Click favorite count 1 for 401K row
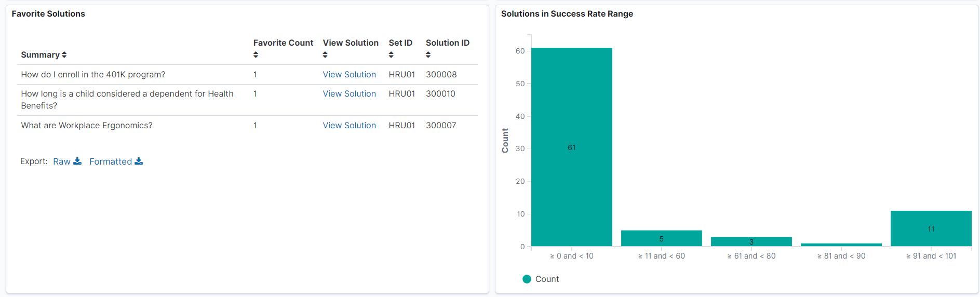This screenshot has height=297, width=980. [x=255, y=75]
